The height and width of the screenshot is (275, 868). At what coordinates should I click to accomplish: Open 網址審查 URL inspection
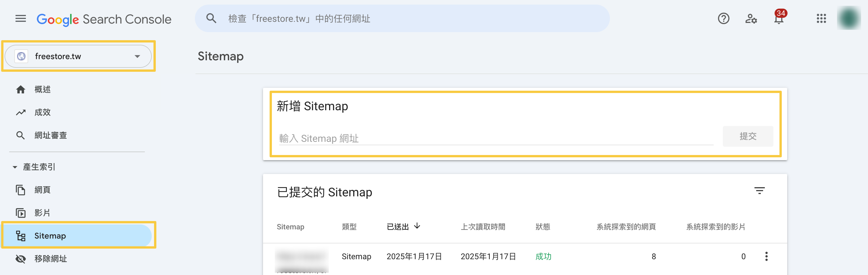(x=51, y=135)
